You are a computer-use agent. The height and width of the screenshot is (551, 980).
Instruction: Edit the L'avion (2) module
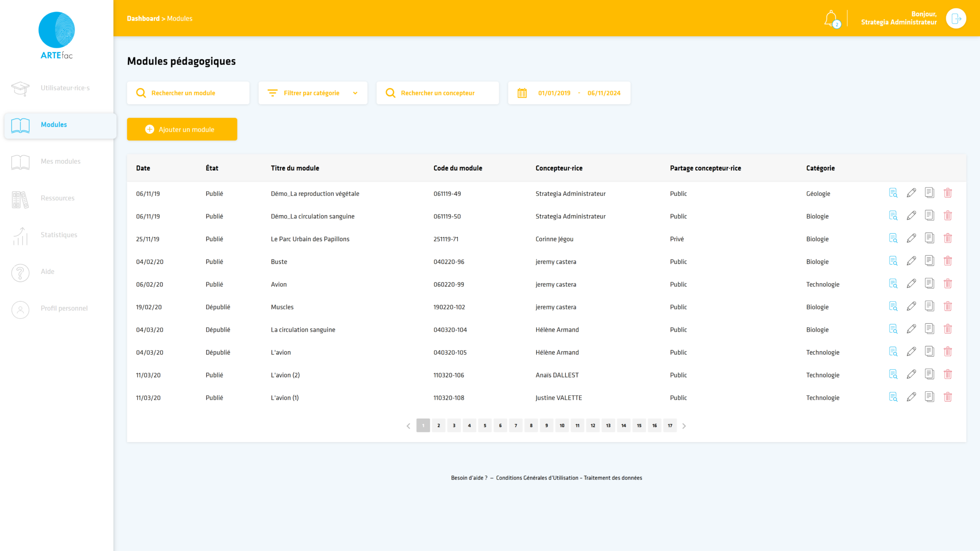pos(911,374)
